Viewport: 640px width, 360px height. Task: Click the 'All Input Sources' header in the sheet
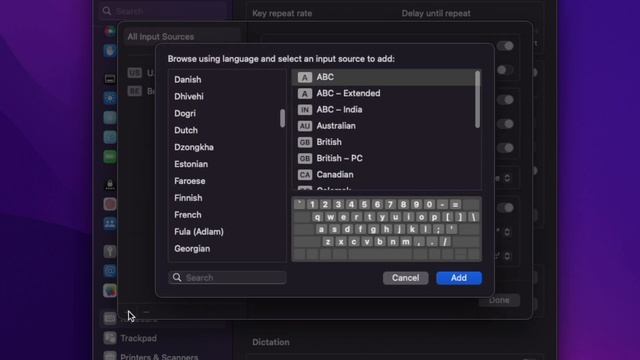click(x=161, y=37)
